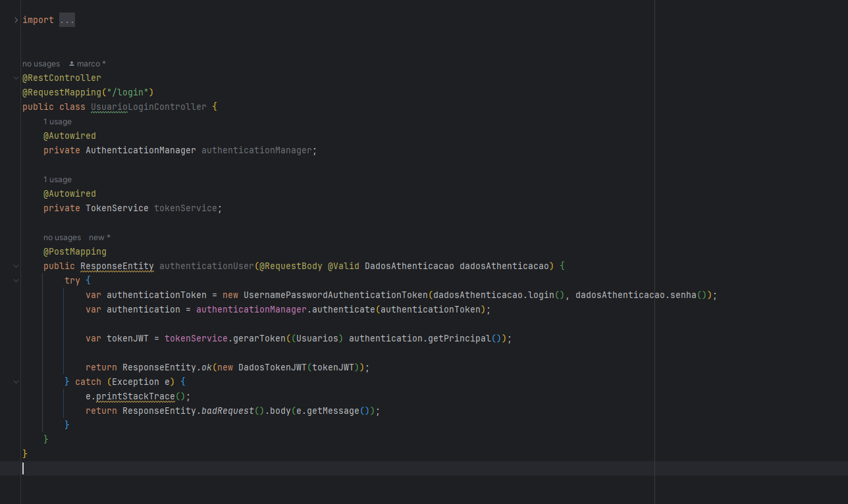Click the Exception type in catch clause
Screen dimensions: 848x504
click(x=136, y=382)
